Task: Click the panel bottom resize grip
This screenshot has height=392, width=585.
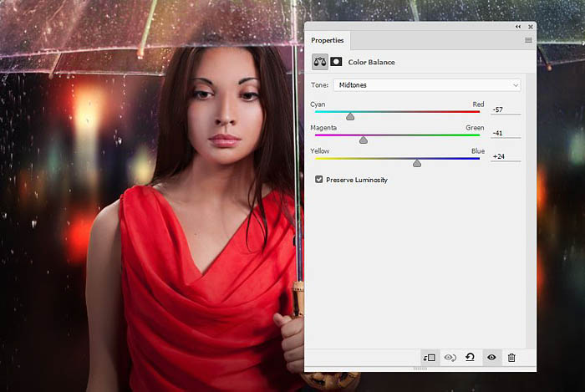Action: (420, 369)
